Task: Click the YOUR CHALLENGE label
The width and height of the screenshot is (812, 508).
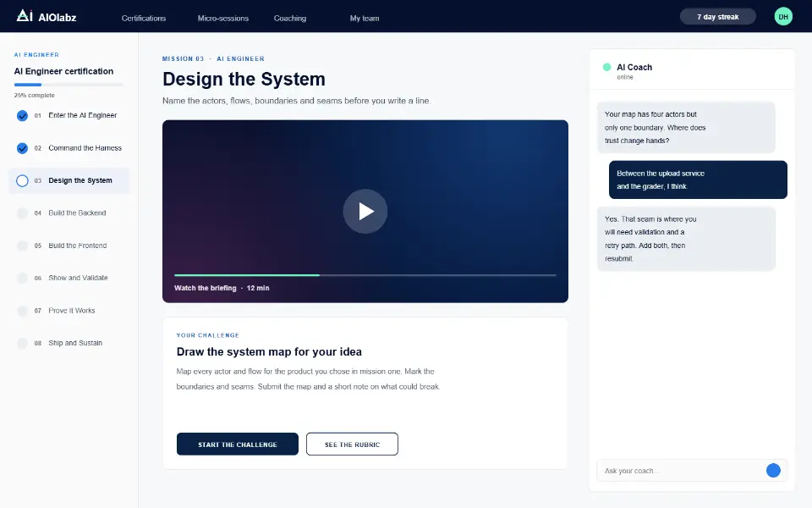Action: [208, 335]
